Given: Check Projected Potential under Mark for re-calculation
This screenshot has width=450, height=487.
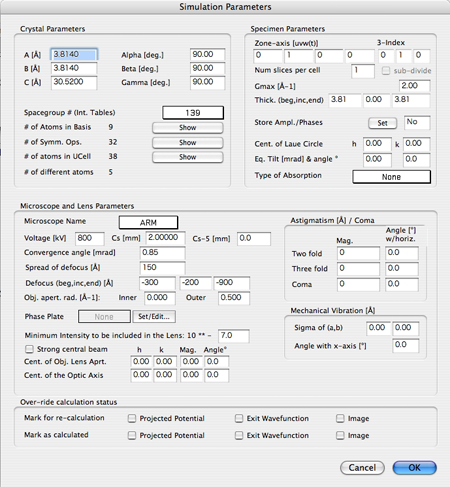Looking at the screenshot, I should (x=132, y=418).
